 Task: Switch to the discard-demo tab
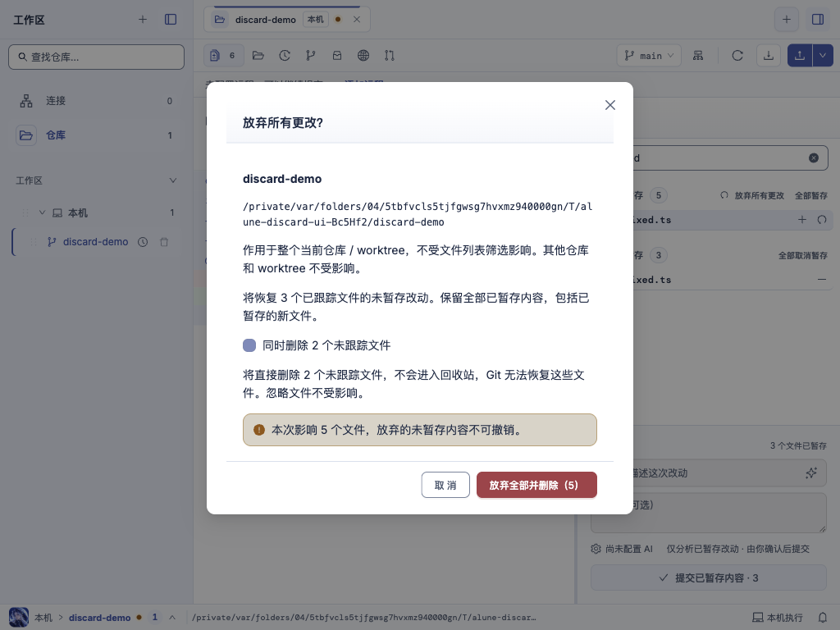tap(266, 20)
